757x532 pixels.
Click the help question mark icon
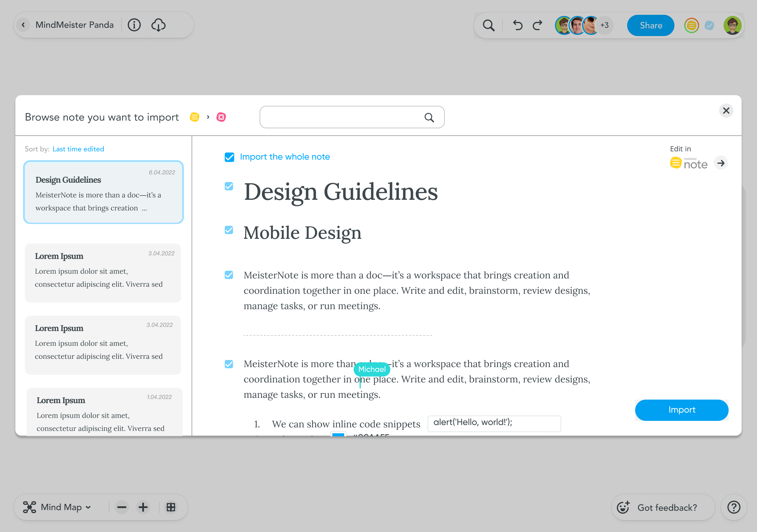[x=734, y=507]
